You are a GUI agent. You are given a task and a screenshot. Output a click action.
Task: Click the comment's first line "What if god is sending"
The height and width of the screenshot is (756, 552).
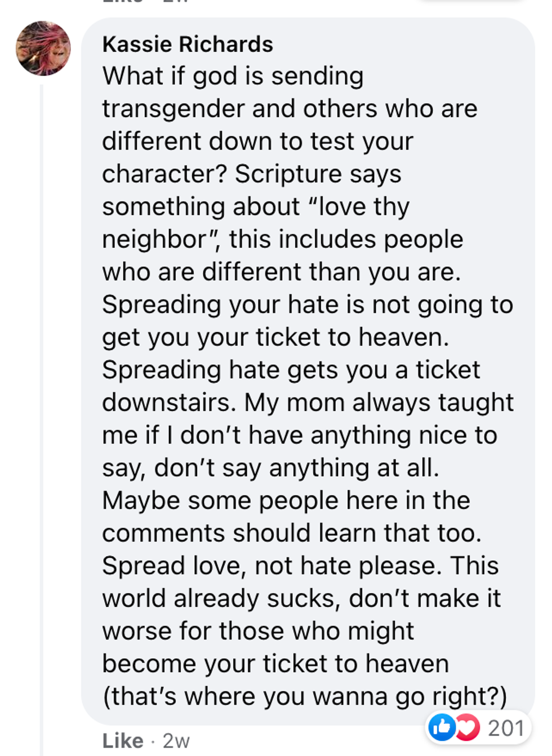pos(233,77)
